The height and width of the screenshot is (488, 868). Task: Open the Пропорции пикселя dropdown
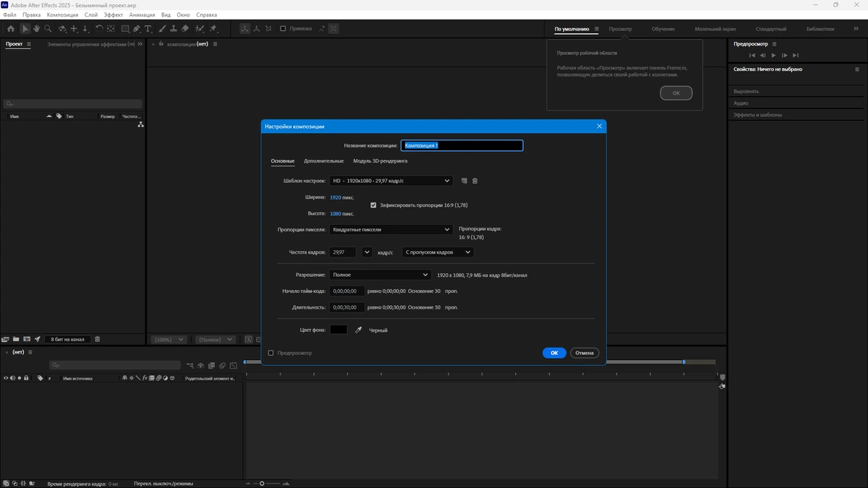[391, 229]
